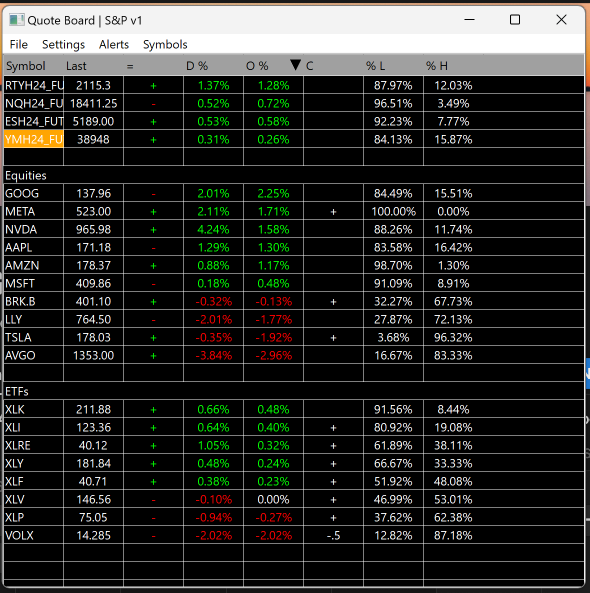Click TSLA's 96.32% % H value
The height and width of the screenshot is (593, 590).
[x=453, y=337]
